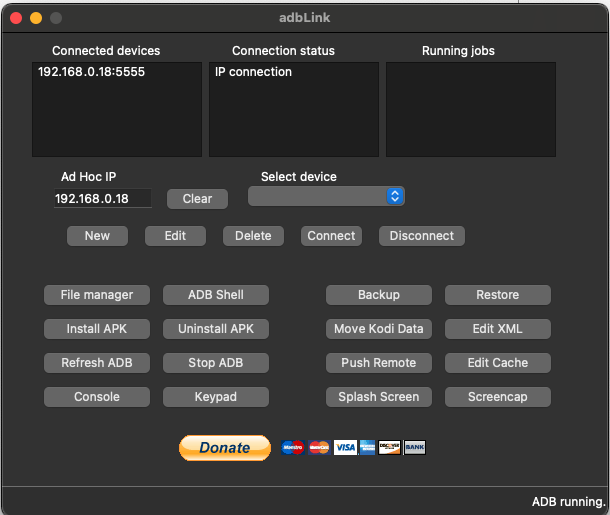
Task: Click the Install APK button
Action: coord(97,329)
